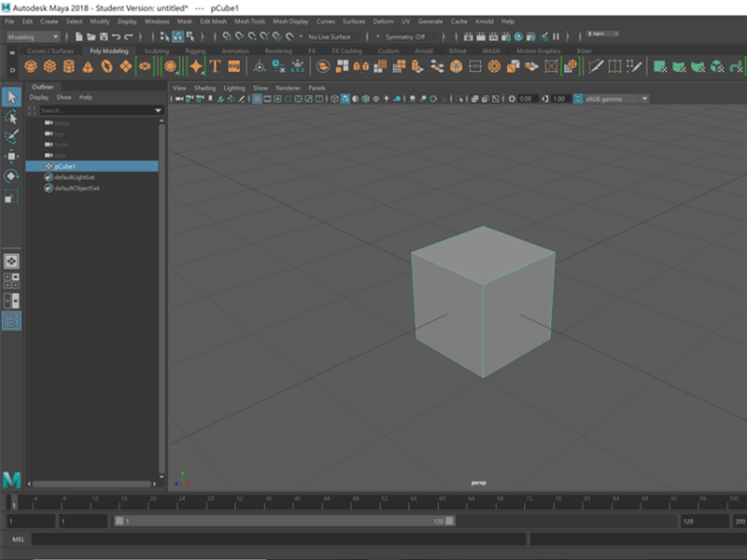This screenshot has width=747, height=560.
Task: Switch to the Sculpting shelf tab
Action: (x=157, y=50)
